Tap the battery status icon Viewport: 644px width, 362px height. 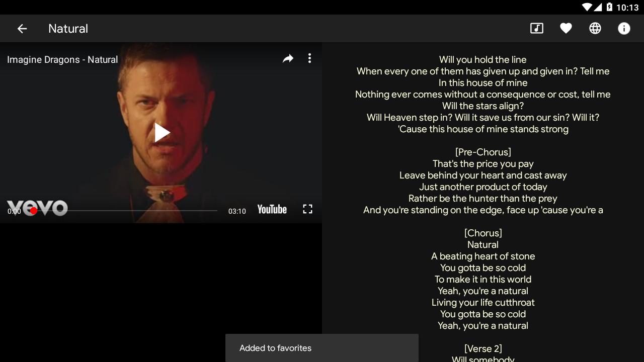(x=609, y=7)
